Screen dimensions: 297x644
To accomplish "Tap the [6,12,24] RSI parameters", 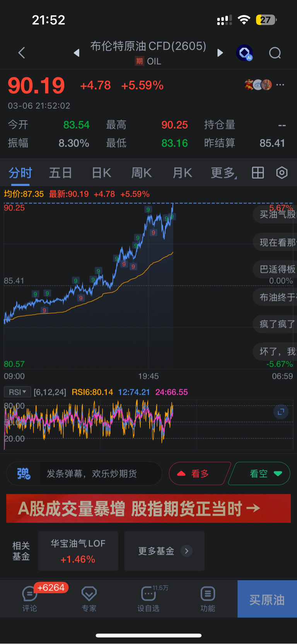I will click(50, 392).
